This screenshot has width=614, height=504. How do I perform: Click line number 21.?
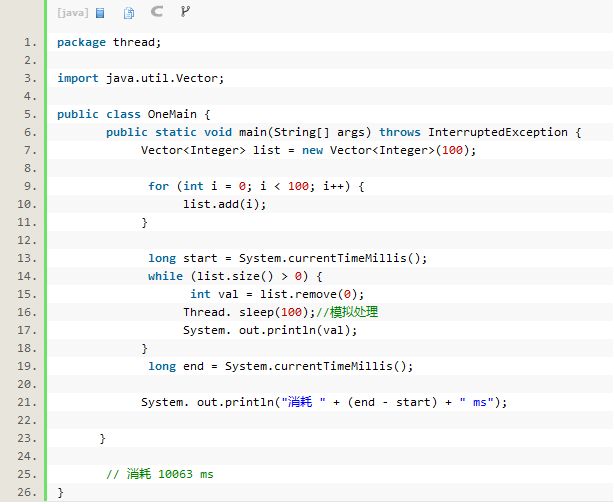(x=27, y=403)
